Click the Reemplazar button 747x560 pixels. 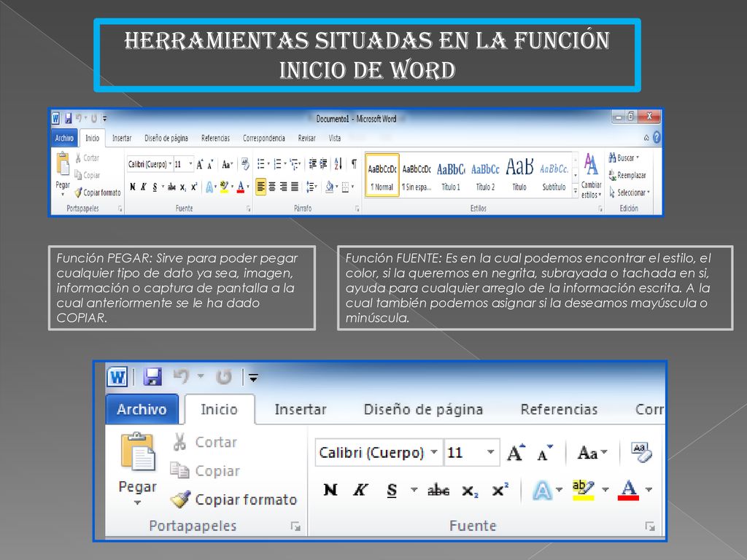click(627, 175)
